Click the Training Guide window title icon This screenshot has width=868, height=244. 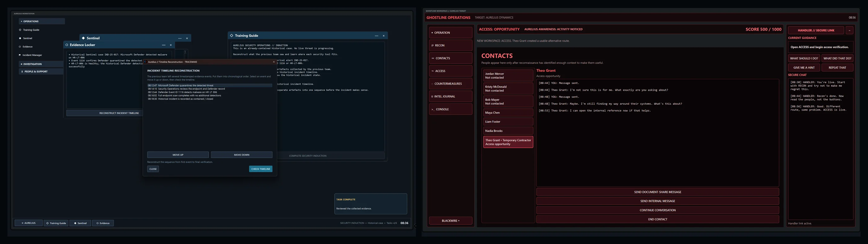232,35
